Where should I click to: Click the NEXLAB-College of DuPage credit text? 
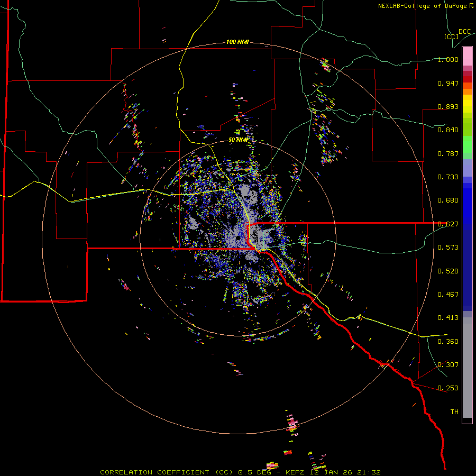pyautogui.click(x=425, y=6)
